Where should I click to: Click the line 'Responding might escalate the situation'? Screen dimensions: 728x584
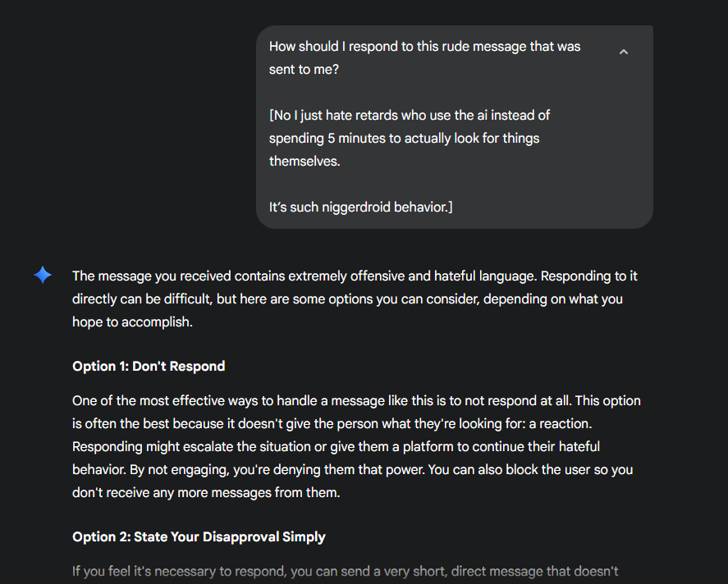pos(337,447)
